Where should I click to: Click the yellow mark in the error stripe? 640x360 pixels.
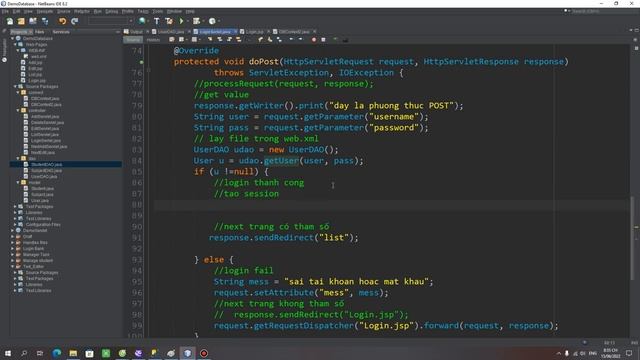click(x=636, y=227)
